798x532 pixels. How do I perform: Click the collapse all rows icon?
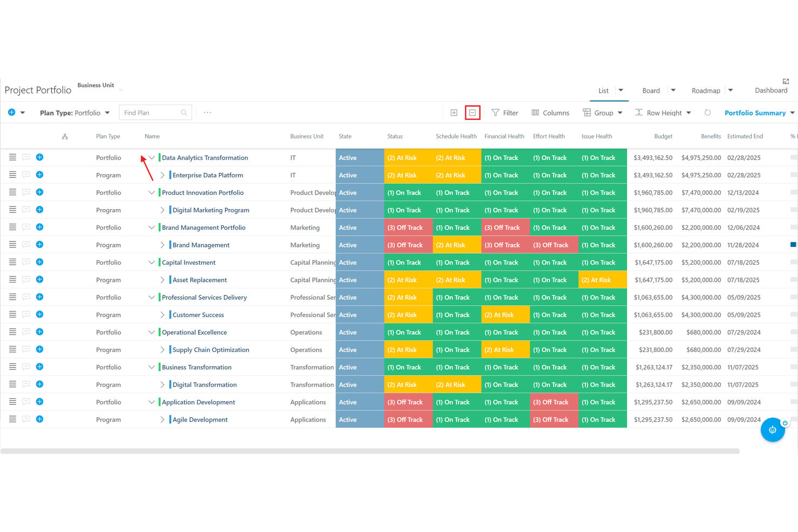click(x=472, y=113)
